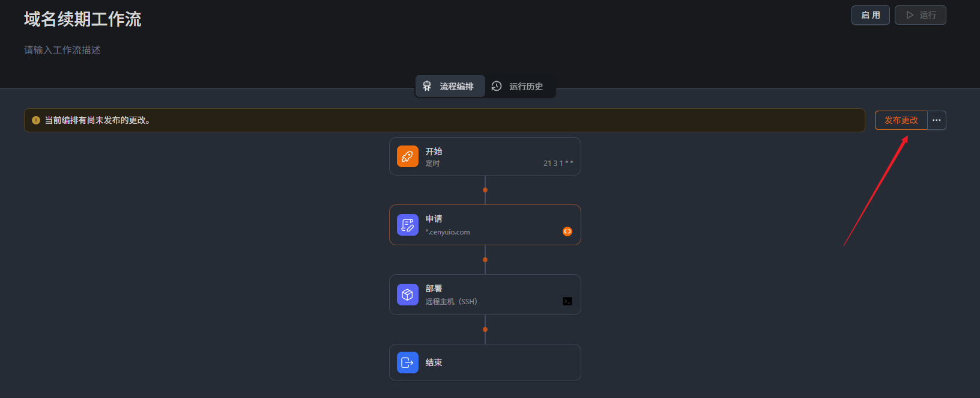This screenshot has width=980, height=398.
Task: Click the 请输入工作流描述 description field
Action: (62, 50)
